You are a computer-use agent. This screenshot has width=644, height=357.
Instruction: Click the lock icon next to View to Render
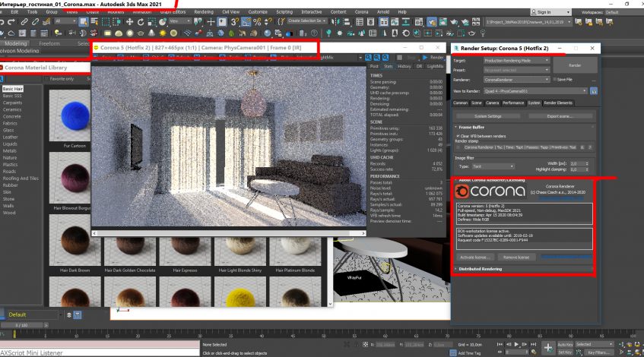[593, 90]
